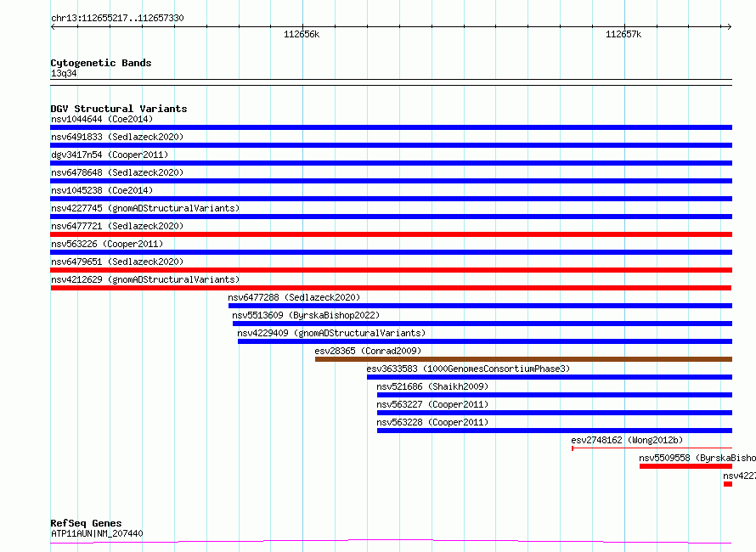
Task: Click the DGV Structural Variants track title
Action: pyautogui.click(x=119, y=109)
